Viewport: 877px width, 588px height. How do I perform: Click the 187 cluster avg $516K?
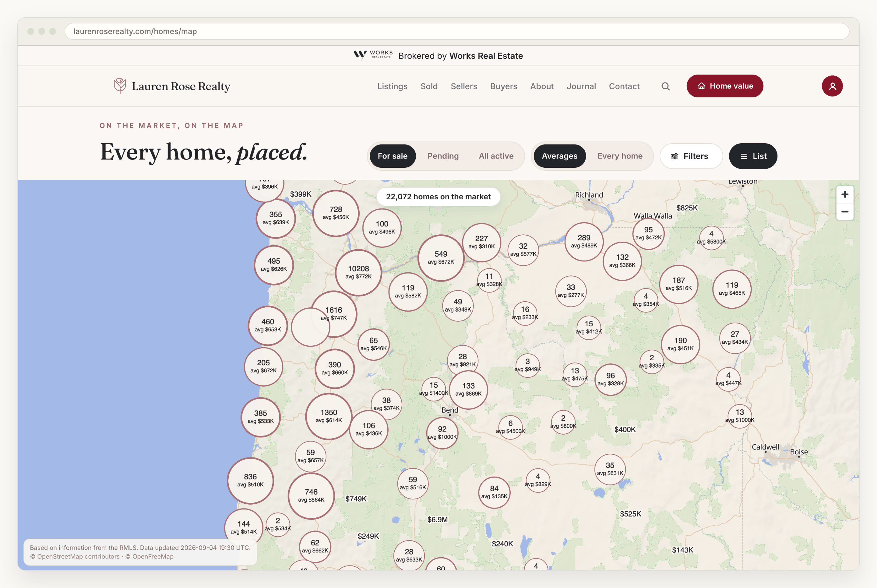[678, 284]
